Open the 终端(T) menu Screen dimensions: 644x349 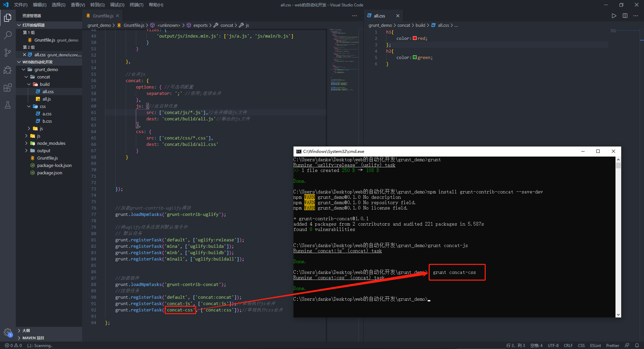pyautogui.click(x=137, y=5)
